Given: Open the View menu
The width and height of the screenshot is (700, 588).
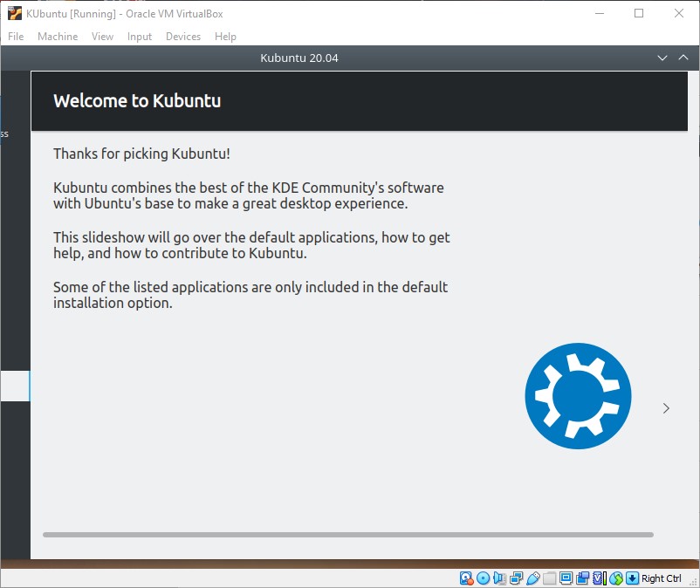Looking at the screenshot, I should point(102,37).
